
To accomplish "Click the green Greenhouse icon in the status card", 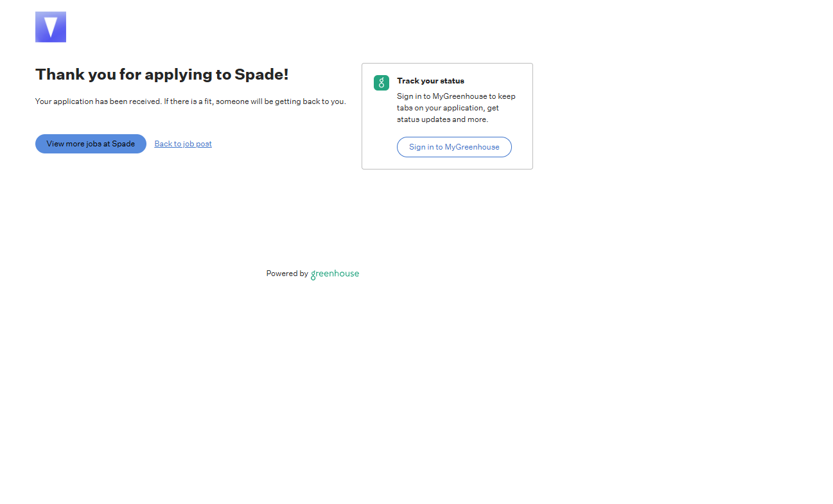I will [x=381, y=83].
